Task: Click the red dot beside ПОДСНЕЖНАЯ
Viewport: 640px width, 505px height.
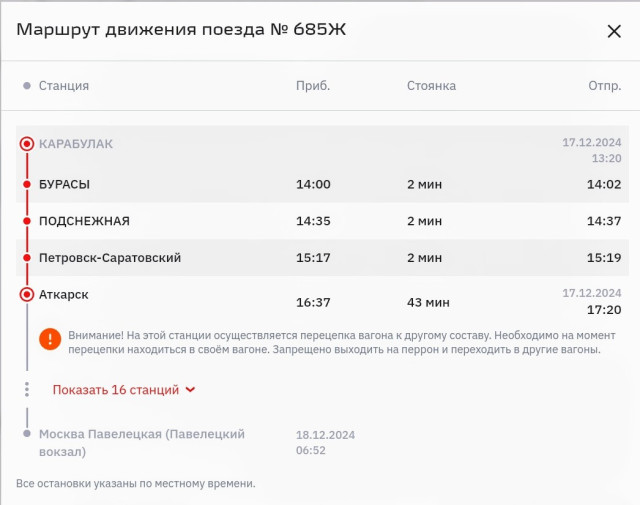Action: point(27,221)
